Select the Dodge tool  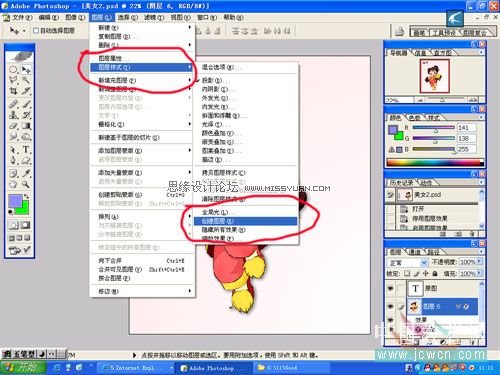26,137
